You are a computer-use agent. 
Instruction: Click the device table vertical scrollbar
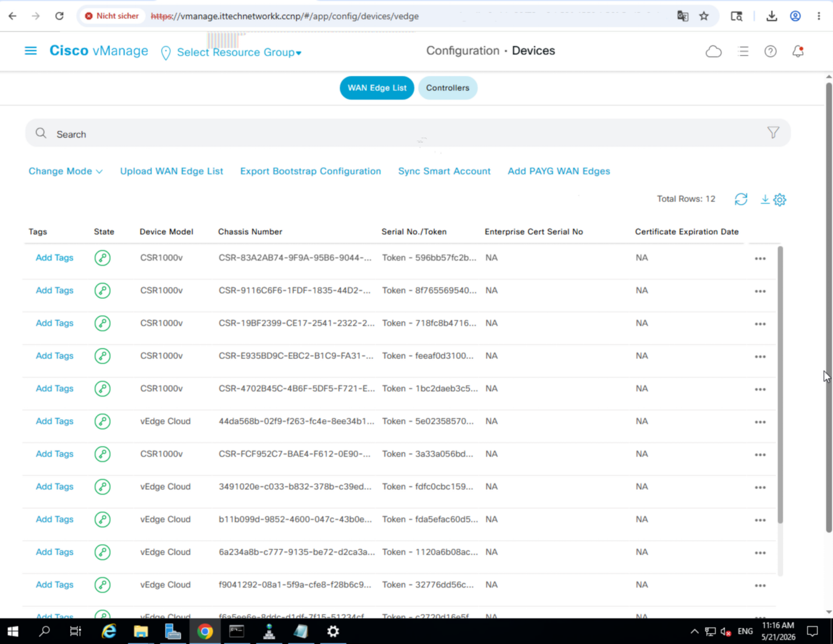[780, 384]
